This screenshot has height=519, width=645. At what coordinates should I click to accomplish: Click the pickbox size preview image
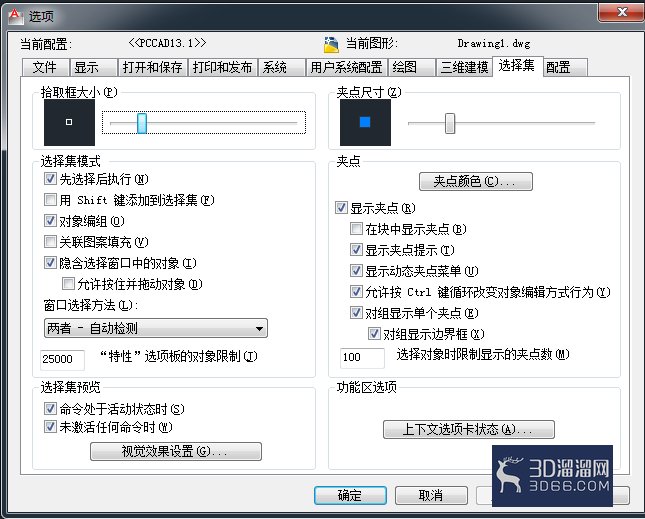(x=69, y=122)
